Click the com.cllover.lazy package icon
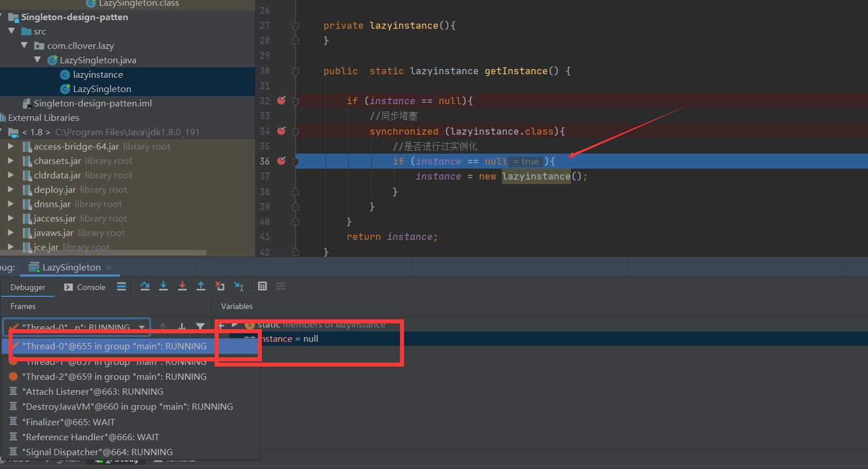 pos(39,46)
